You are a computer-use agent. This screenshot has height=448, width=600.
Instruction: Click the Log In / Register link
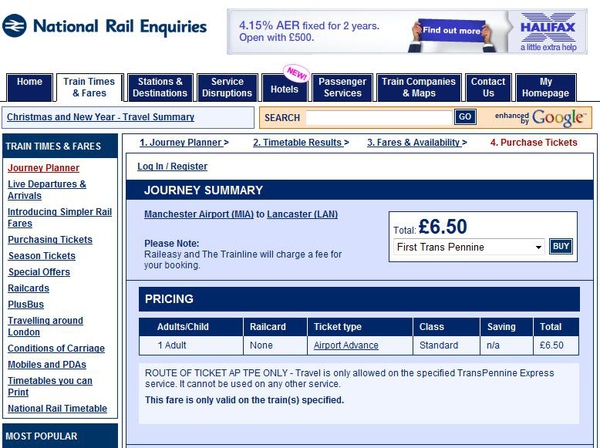tap(172, 166)
